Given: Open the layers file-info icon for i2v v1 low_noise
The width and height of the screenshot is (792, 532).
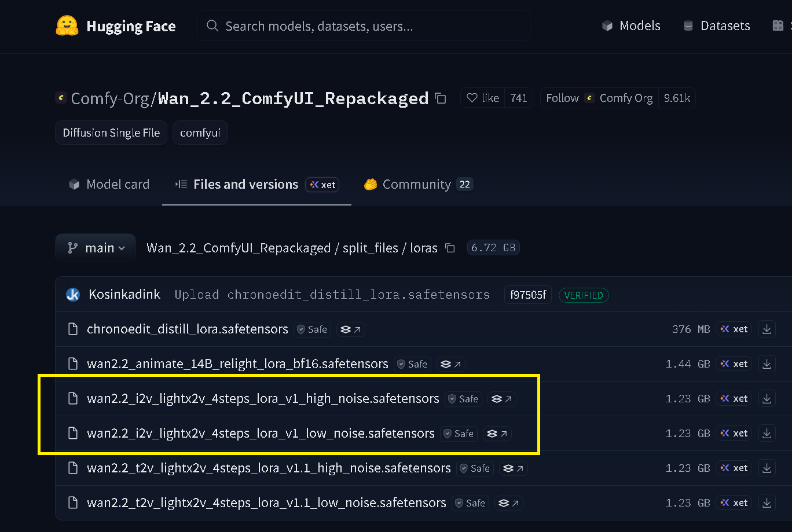Looking at the screenshot, I should click(x=497, y=434).
